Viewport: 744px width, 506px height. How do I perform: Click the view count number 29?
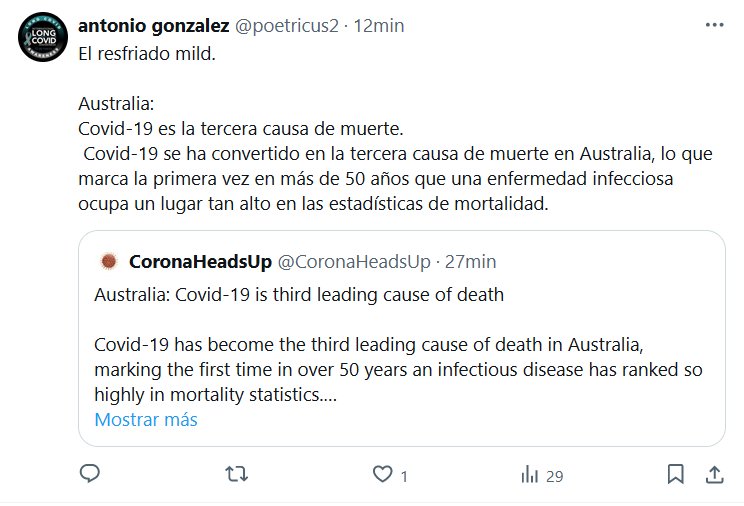555,477
